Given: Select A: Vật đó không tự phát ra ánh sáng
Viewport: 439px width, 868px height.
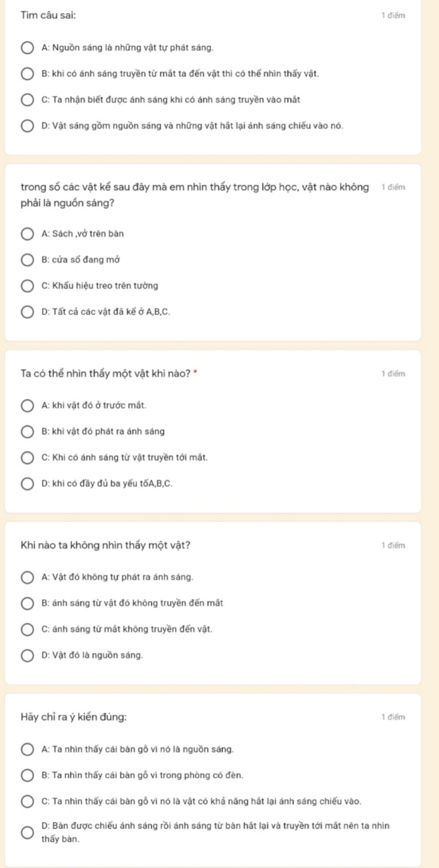Looking at the screenshot, I should [27, 577].
